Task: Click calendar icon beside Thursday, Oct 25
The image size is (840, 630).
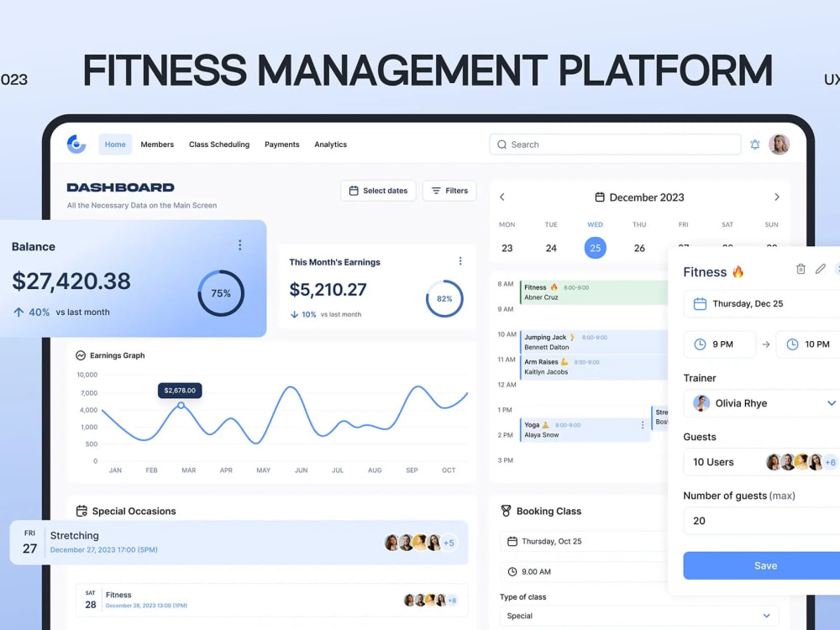Action: (x=512, y=541)
